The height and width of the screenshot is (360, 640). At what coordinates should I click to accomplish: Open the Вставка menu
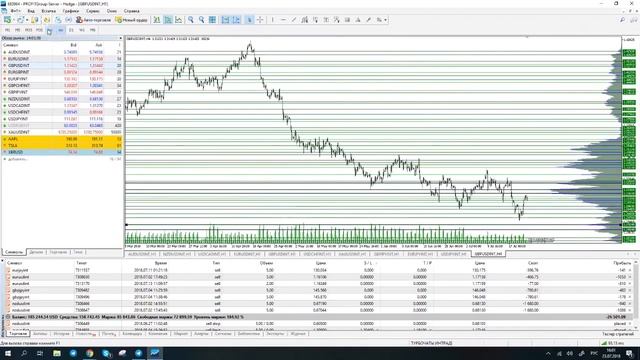(x=49, y=11)
